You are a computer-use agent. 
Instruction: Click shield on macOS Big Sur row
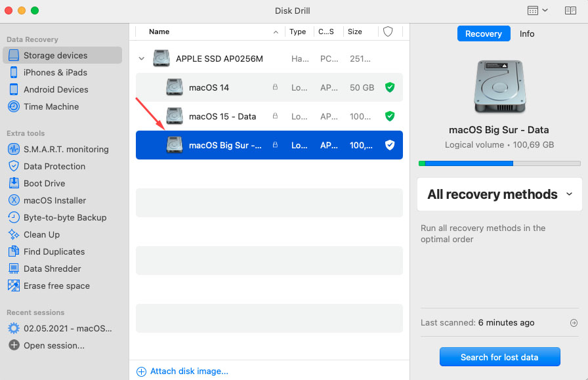pos(390,145)
